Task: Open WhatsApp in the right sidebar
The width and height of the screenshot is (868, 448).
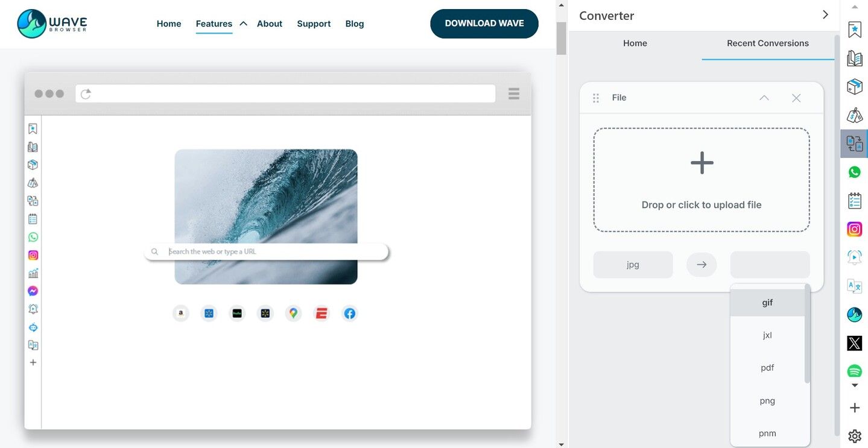Action: click(854, 172)
